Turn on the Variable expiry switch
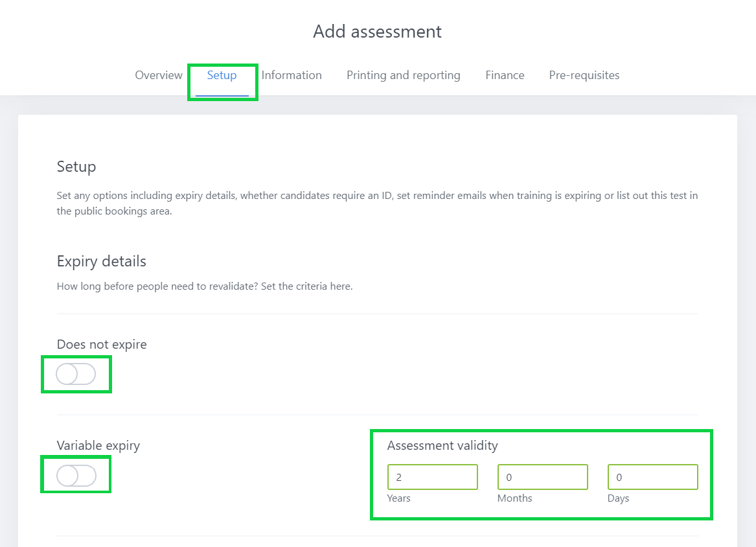Image resolution: width=756 pixels, height=547 pixels. click(x=75, y=474)
